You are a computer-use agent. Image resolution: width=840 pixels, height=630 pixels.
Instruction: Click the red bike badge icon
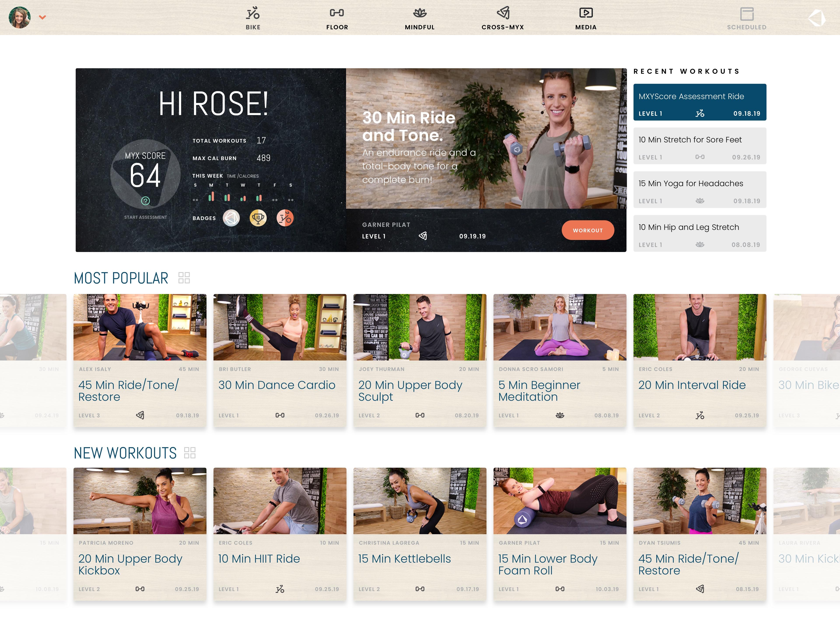coord(285,218)
